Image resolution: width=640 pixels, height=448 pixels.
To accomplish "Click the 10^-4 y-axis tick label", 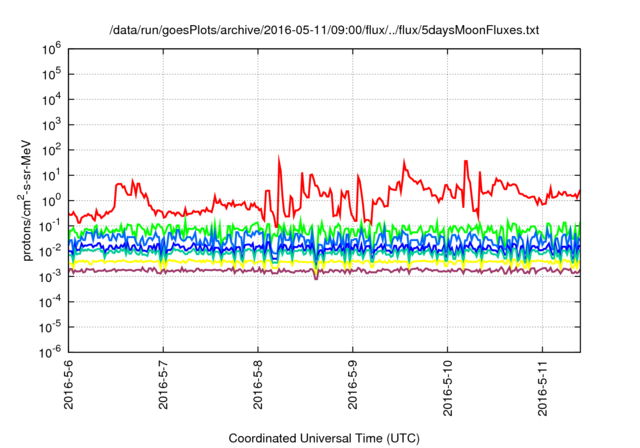I will tap(51, 302).
